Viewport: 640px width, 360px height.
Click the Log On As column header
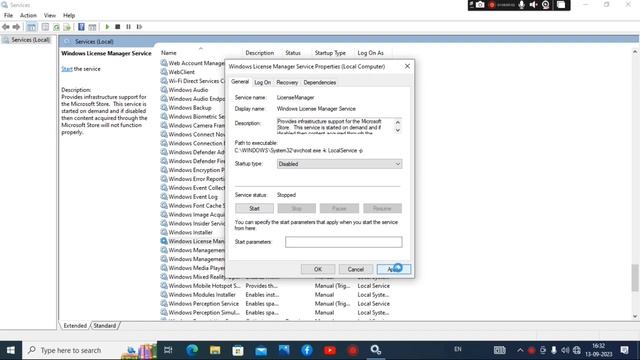[x=371, y=53]
